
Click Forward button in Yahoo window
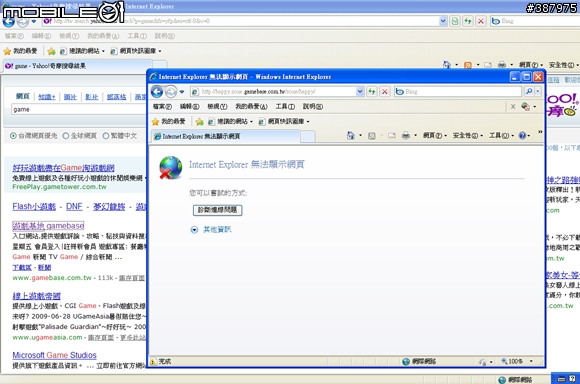pyautogui.click(x=23, y=21)
